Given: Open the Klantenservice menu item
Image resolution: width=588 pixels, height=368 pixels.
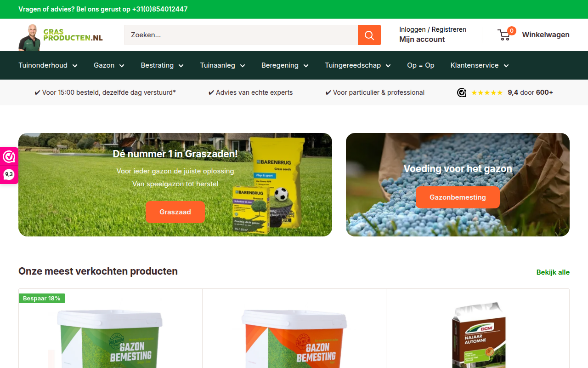Looking at the screenshot, I should [475, 65].
